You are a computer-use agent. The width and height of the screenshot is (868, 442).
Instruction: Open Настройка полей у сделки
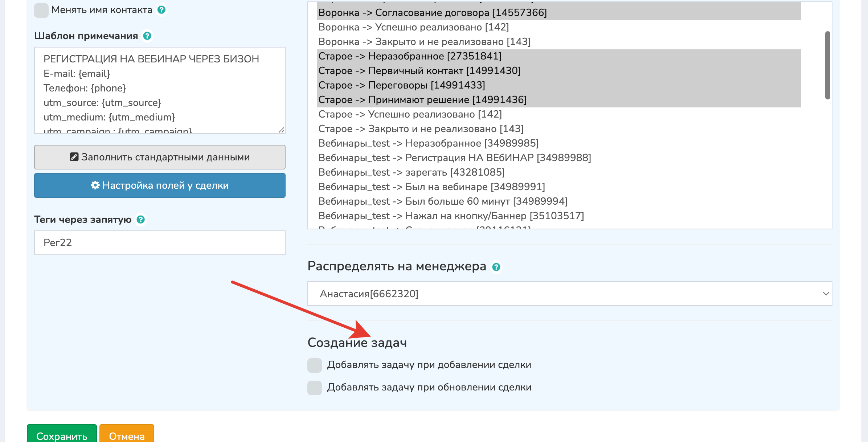(x=160, y=185)
